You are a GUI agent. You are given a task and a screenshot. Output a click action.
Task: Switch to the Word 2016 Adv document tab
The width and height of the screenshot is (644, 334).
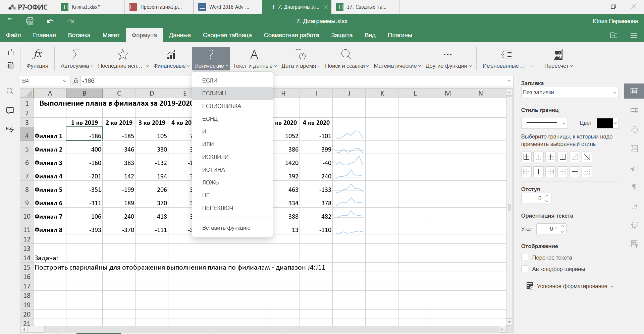[228, 7]
